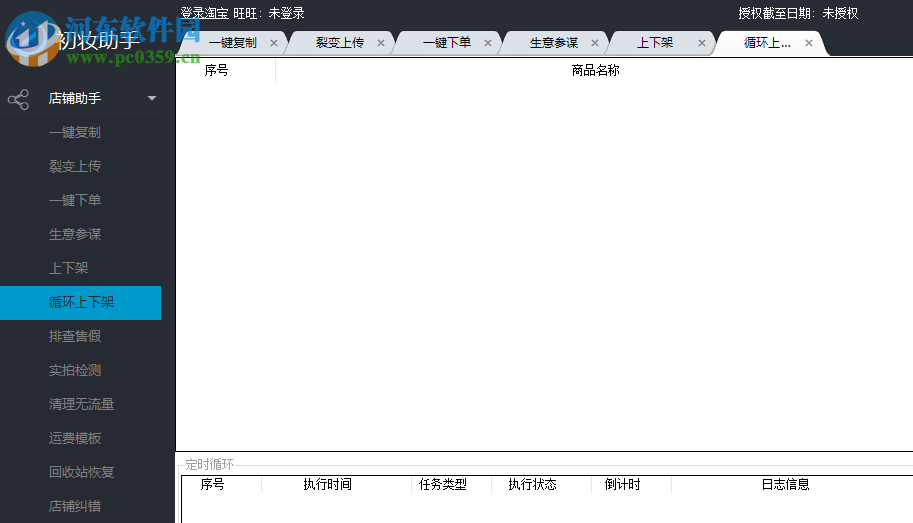913x523 pixels.
Task: Close the 上下架 tab
Action: point(702,43)
